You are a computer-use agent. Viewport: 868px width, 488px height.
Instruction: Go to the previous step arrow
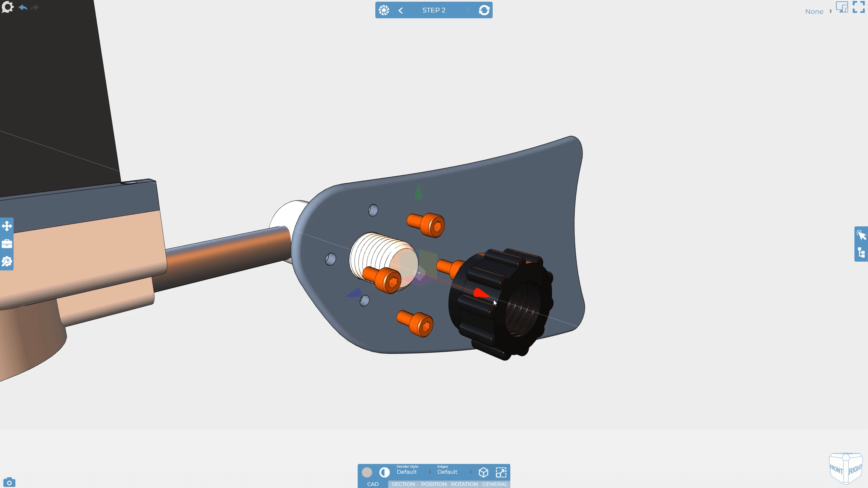[401, 11]
